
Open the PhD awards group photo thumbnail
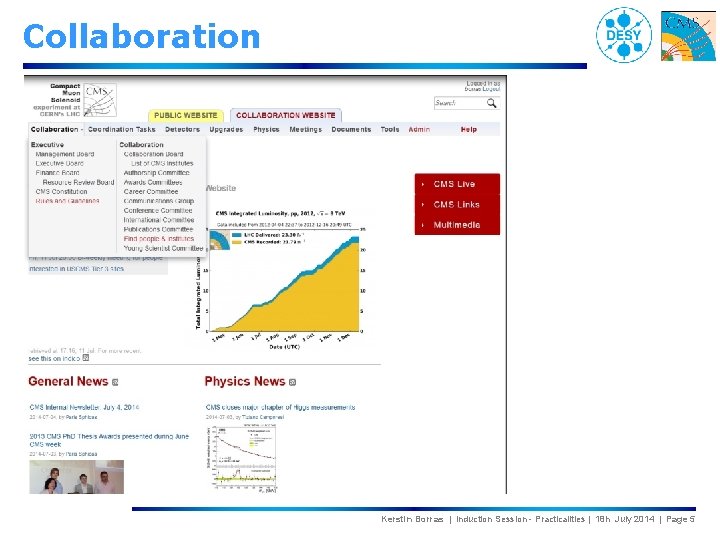click(76, 477)
